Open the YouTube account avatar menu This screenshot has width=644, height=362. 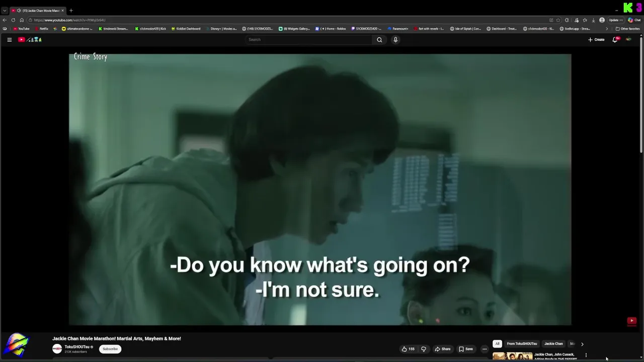[628, 40]
